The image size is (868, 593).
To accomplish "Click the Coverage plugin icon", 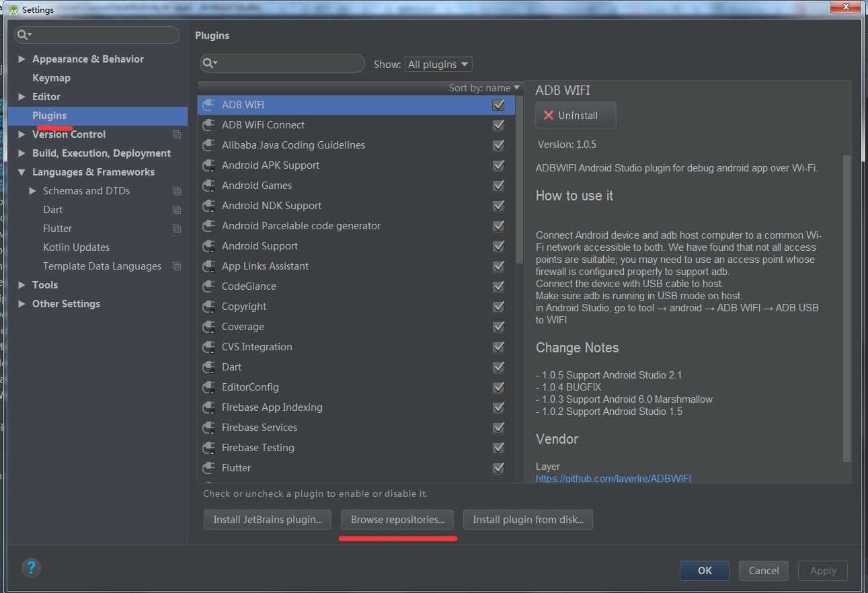I will pos(209,327).
